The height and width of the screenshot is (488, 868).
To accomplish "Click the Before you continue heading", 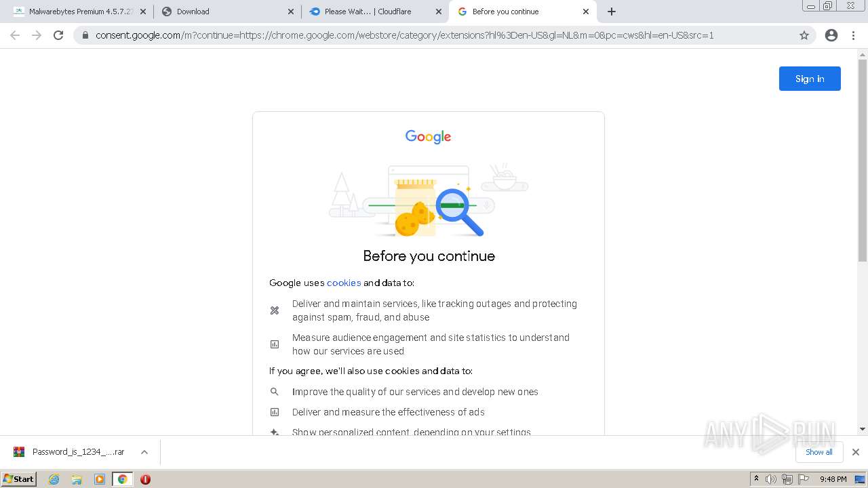I will click(429, 256).
